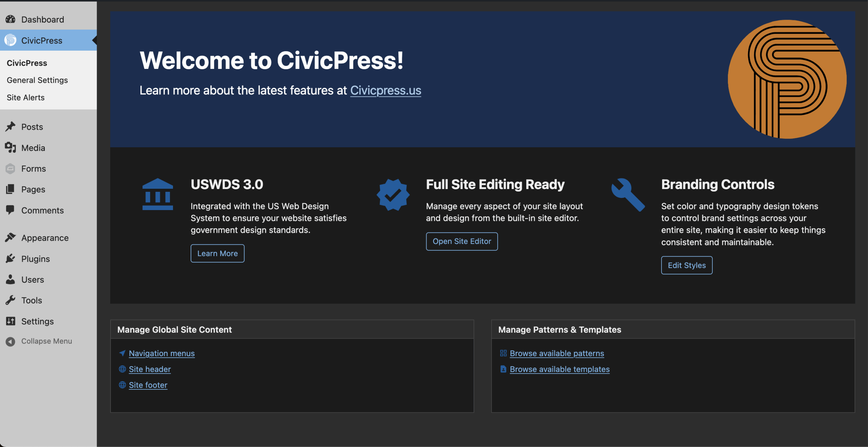Click the Pages icon in sidebar

11,189
